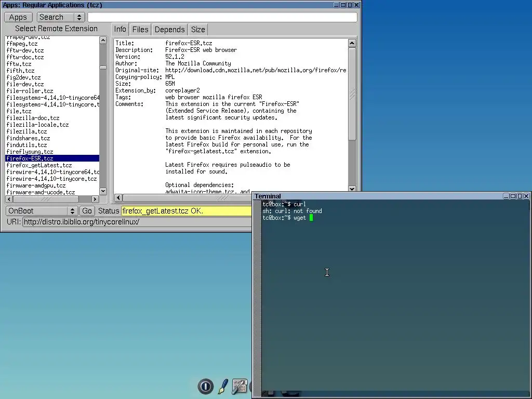Select ffmpeg.tcz in the extension list
Viewport: 532px width, 399px height.
tap(52, 44)
